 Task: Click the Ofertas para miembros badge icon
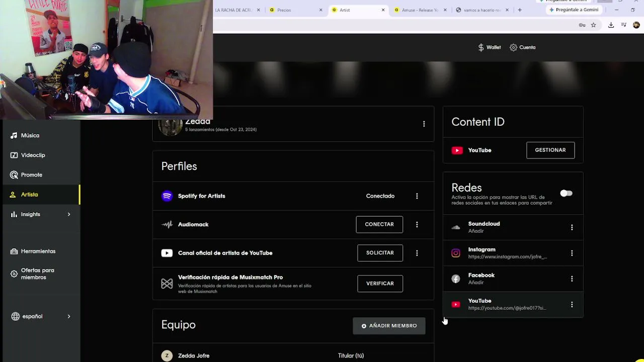point(14,274)
